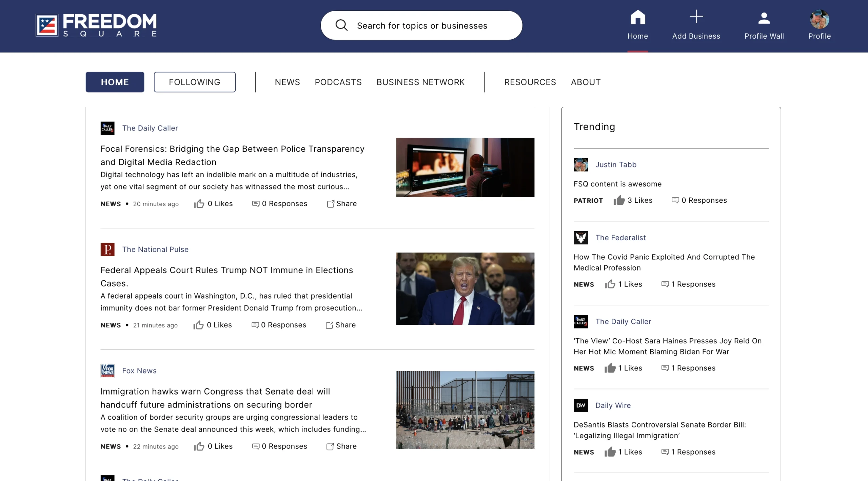868x481 pixels.
Task: Click The Federalist logo in Trending
Action: [x=581, y=238]
